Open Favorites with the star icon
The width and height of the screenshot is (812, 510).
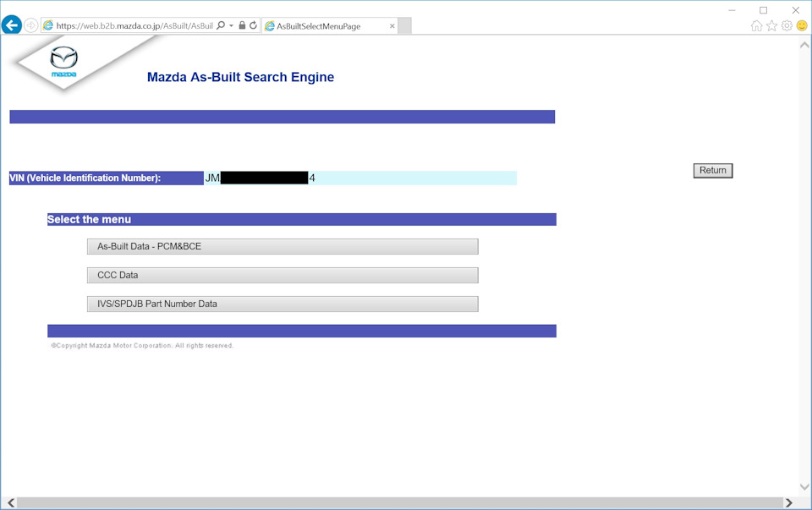[771, 26]
